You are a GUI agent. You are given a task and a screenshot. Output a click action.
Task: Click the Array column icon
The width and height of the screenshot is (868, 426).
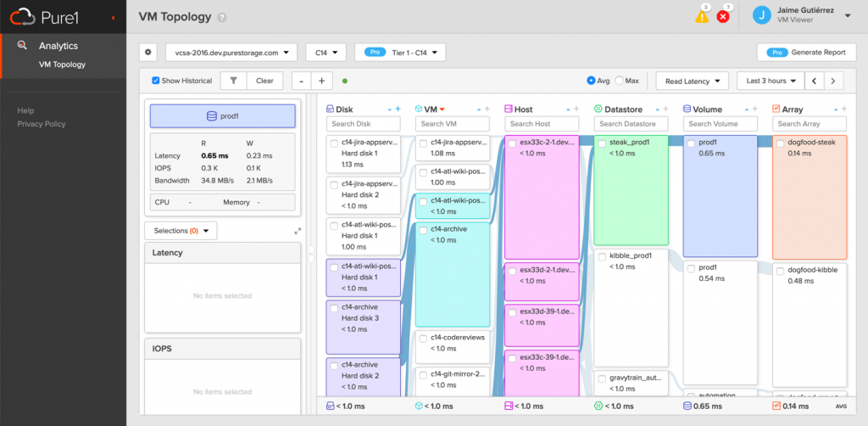tap(776, 109)
